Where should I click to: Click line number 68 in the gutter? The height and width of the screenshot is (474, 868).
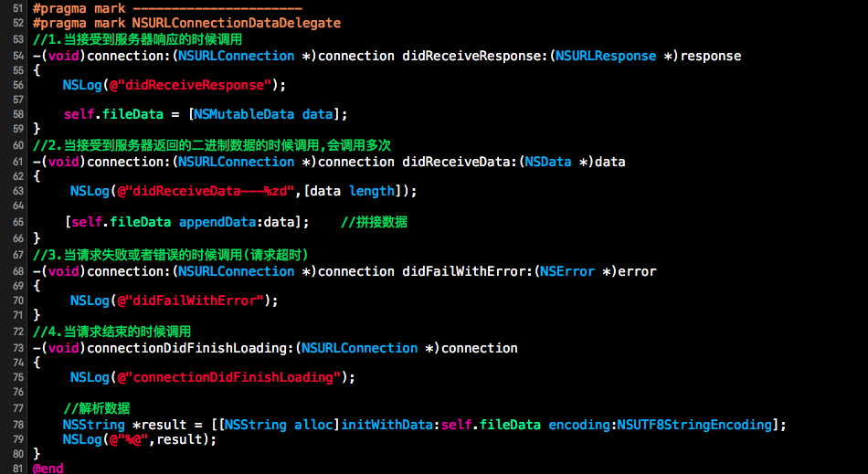coord(17,271)
